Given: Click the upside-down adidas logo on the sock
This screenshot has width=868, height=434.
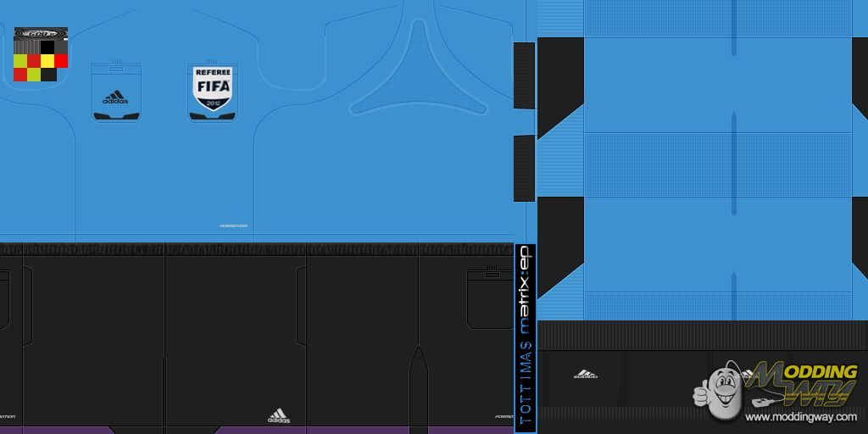Looking at the screenshot, I should click(585, 373).
